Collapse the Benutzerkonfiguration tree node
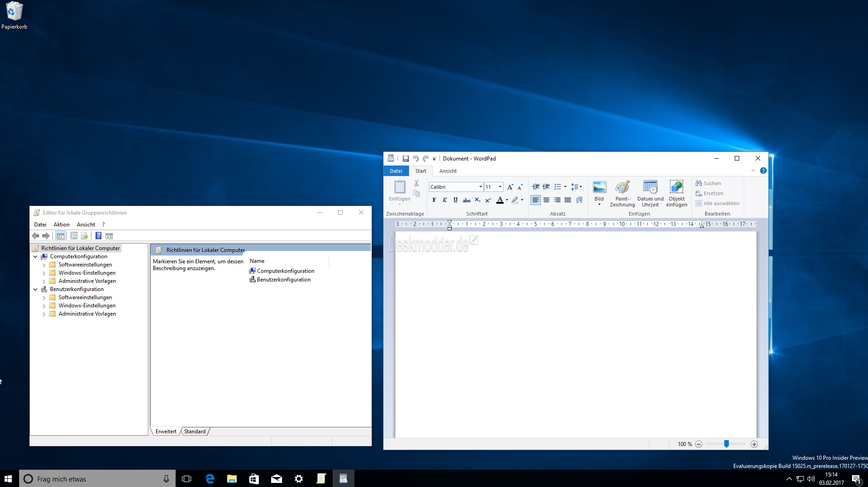Image resolution: width=868 pixels, height=487 pixels. click(35, 289)
